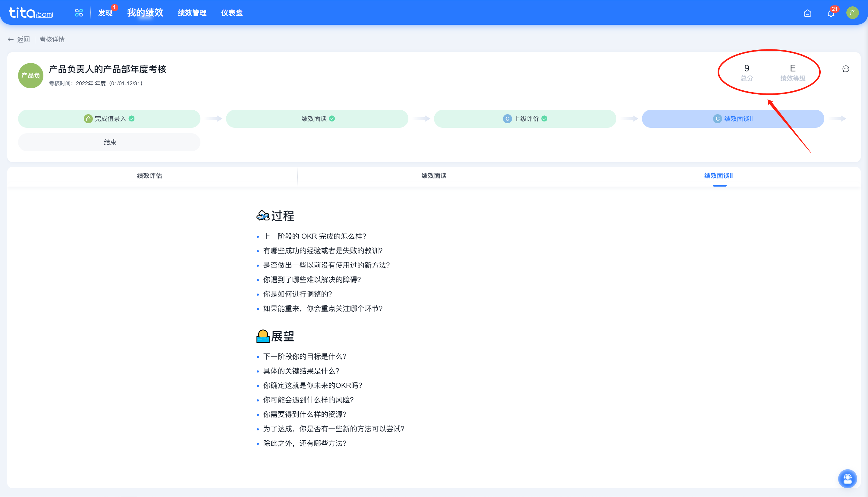Click 你遇到了哪些难以解决的障碍?

tap(312, 280)
